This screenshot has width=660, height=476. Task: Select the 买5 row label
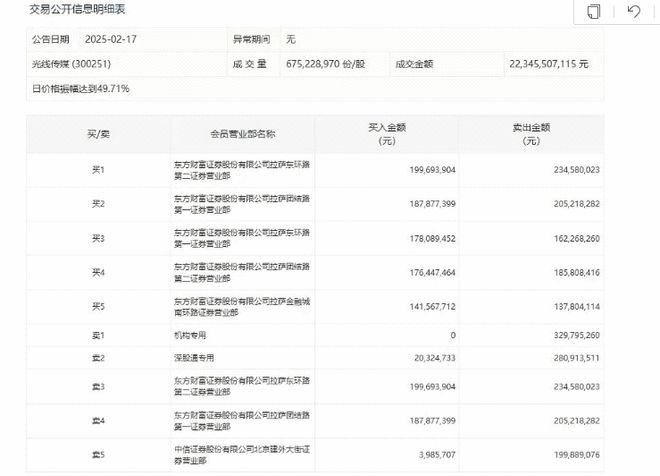point(98,306)
